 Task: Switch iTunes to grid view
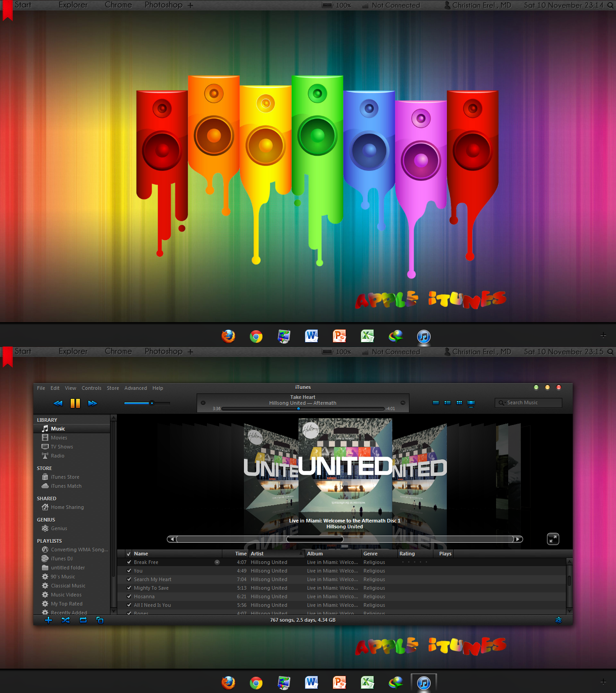pos(459,402)
